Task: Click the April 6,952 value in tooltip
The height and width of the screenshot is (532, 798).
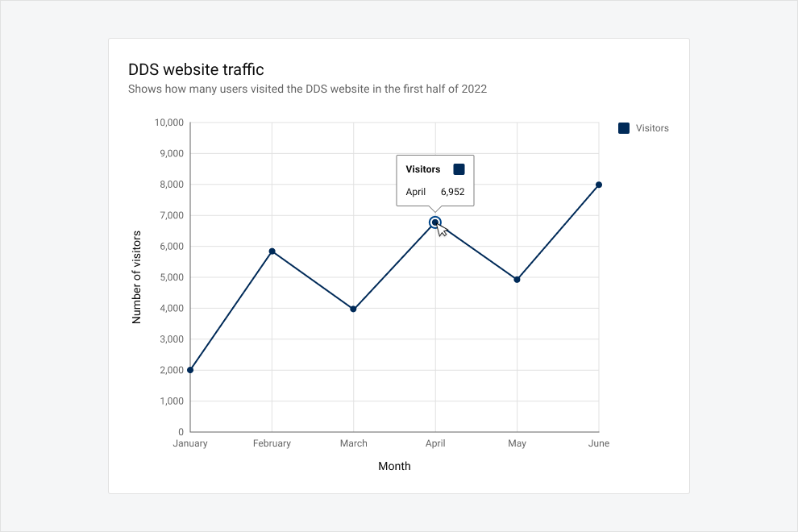Action: point(452,192)
